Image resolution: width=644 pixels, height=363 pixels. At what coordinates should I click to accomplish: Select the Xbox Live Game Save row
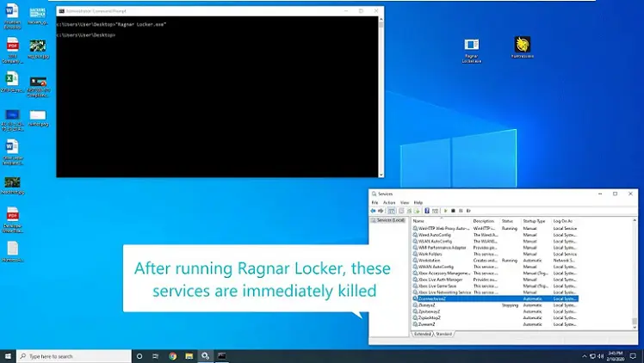coord(495,286)
